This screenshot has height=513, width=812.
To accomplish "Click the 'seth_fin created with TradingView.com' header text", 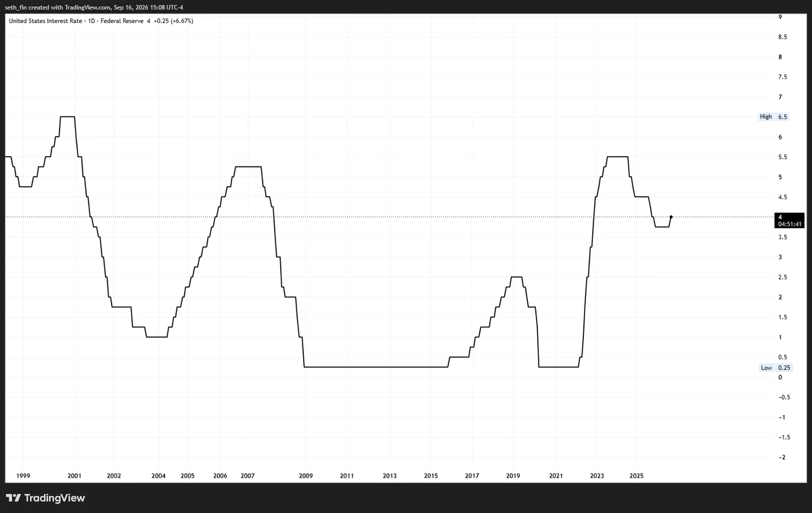I will (x=57, y=7).
